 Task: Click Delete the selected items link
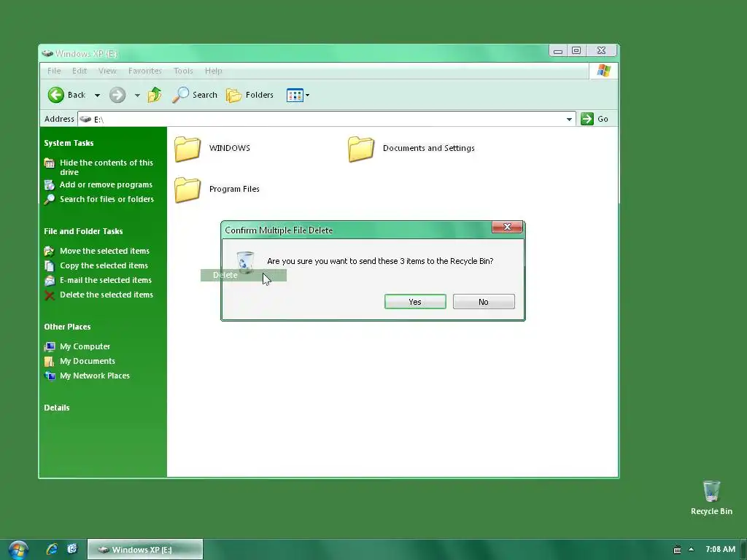(x=107, y=295)
